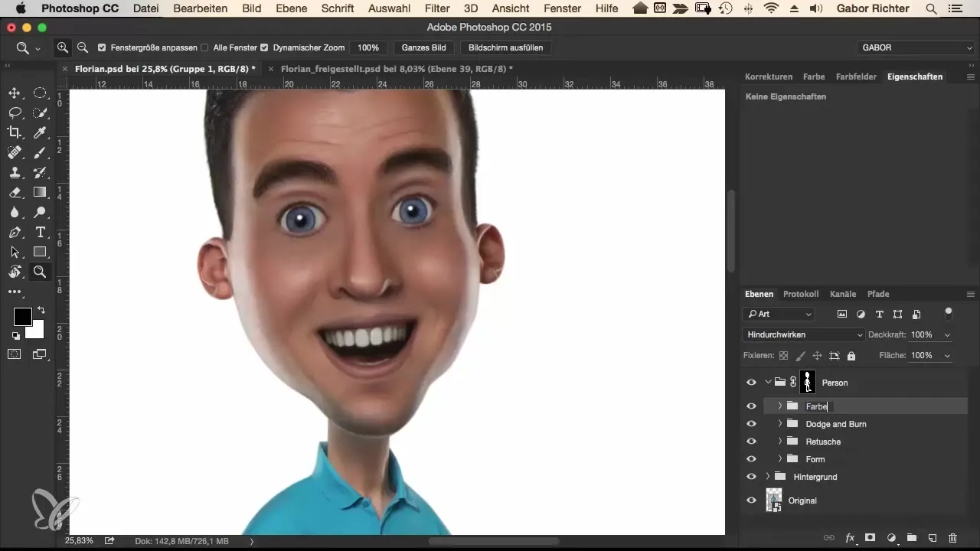
Task: Click the Zoom In mode icon
Action: (63, 47)
